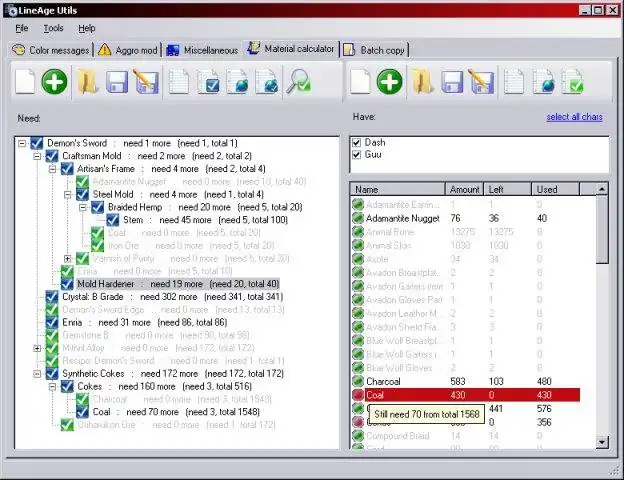Viewport: 624px width, 480px height.
Task: Collapse the Steel Mold node
Action: pyautogui.click(x=68, y=195)
